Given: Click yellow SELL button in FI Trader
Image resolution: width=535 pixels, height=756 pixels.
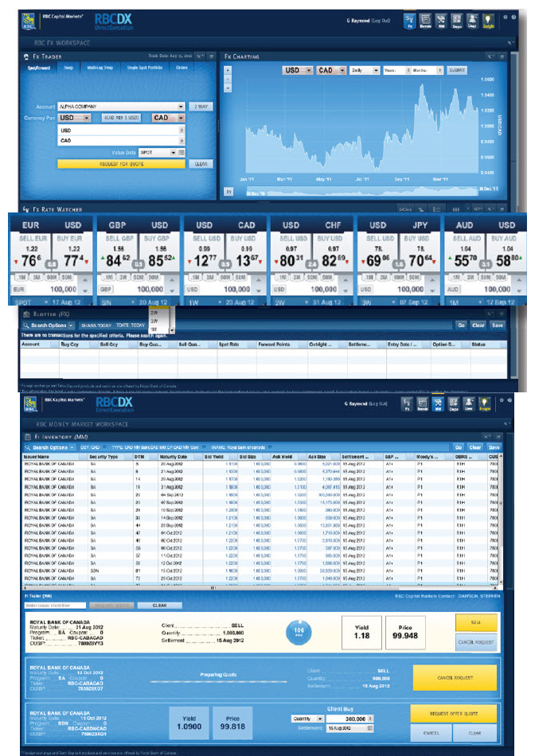Looking at the screenshot, I should click(476, 622).
